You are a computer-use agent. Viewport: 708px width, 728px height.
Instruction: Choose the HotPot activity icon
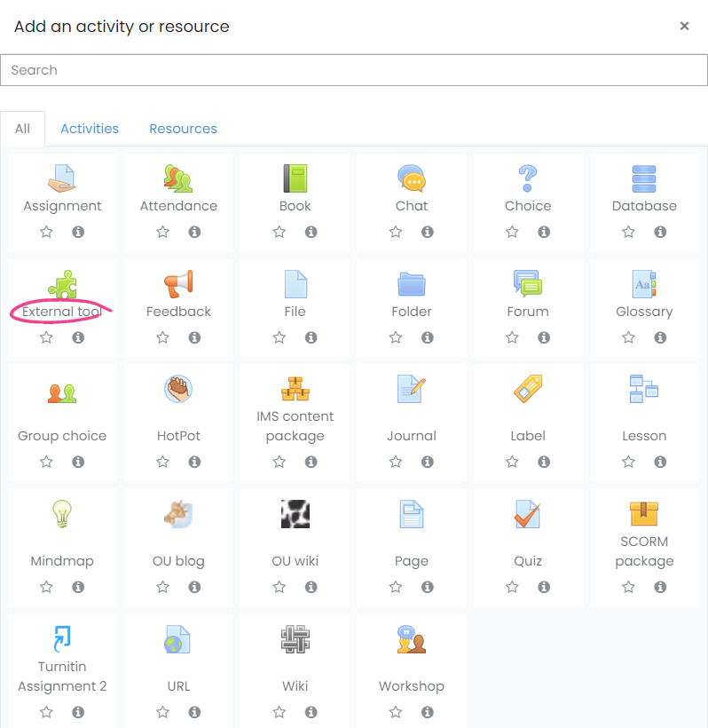point(178,389)
